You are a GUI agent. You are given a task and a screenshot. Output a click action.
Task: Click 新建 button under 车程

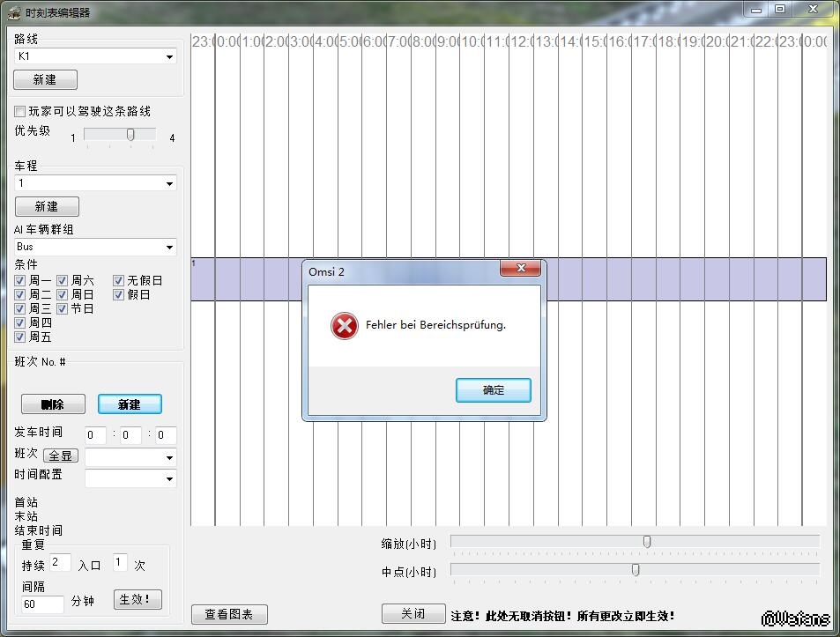(x=47, y=207)
